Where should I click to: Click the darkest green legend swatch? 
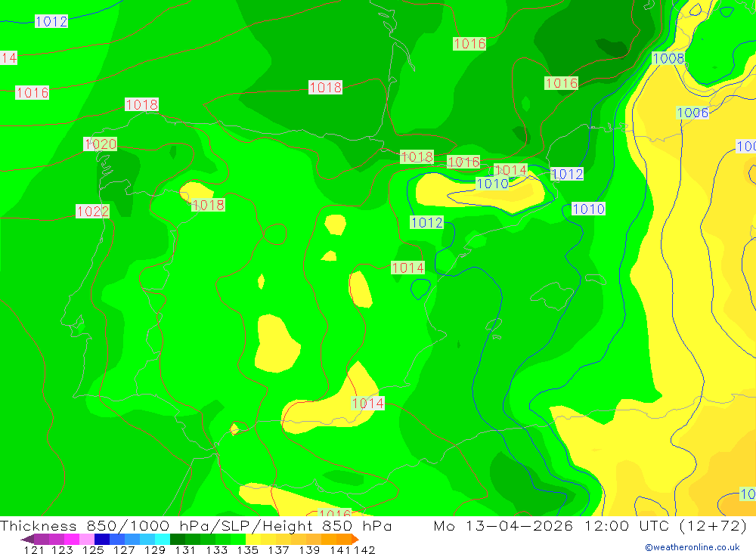pos(178,539)
